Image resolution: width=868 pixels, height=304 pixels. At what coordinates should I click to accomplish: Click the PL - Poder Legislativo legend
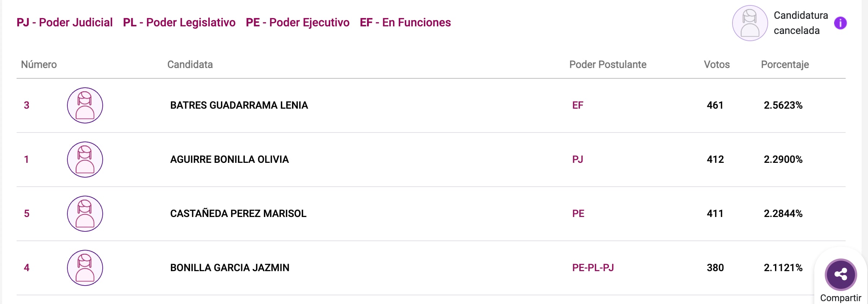coord(179,22)
